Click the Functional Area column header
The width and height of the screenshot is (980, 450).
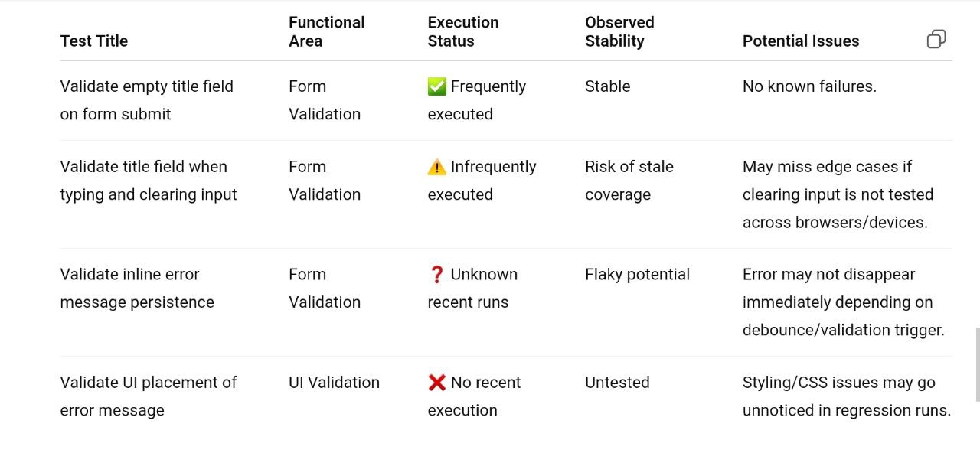pyautogui.click(x=326, y=32)
